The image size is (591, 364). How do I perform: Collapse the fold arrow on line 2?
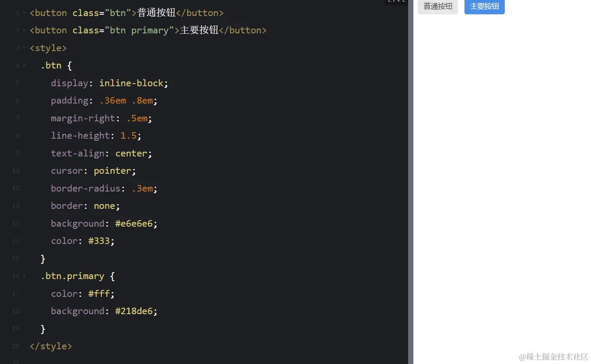click(x=24, y=31)
